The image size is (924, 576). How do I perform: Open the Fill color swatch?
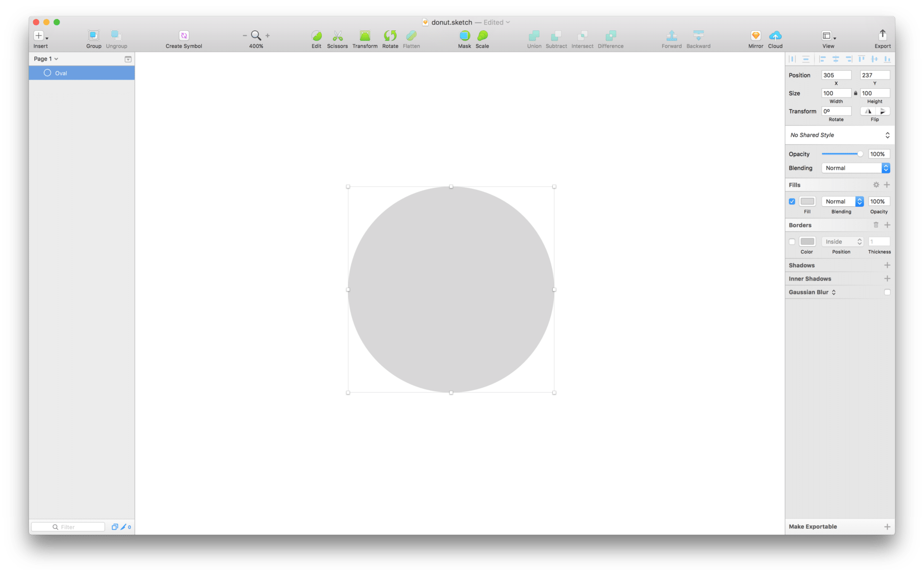pos(807,202)
